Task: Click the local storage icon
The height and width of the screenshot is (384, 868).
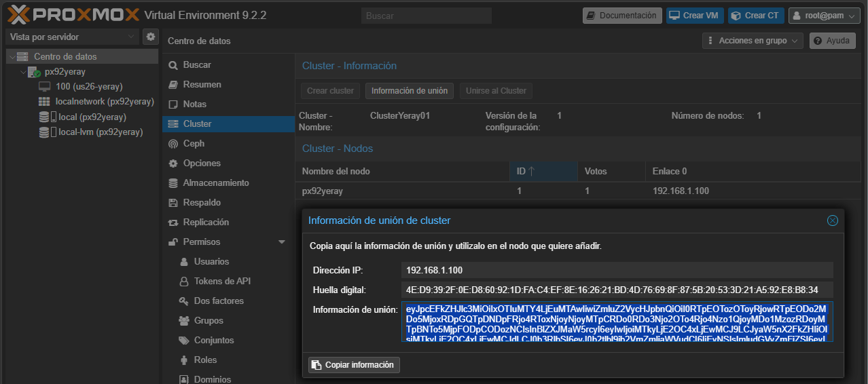Action: (48, 117)
